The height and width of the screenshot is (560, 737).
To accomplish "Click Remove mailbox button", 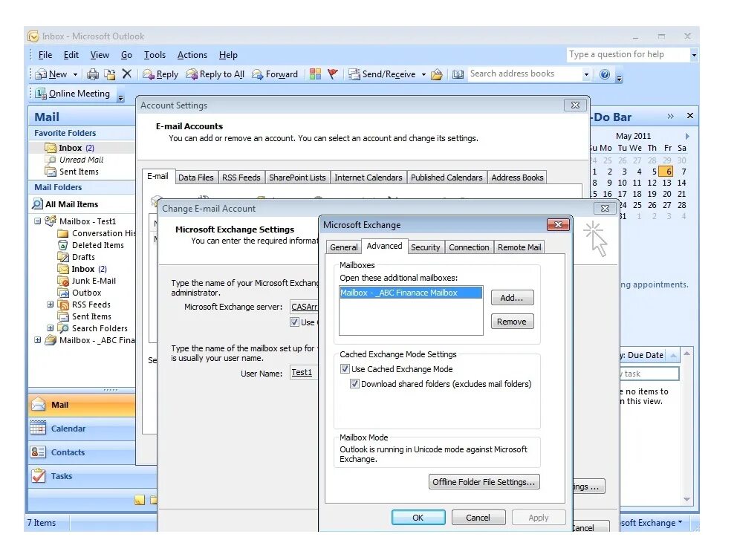I will click(512, 322).
